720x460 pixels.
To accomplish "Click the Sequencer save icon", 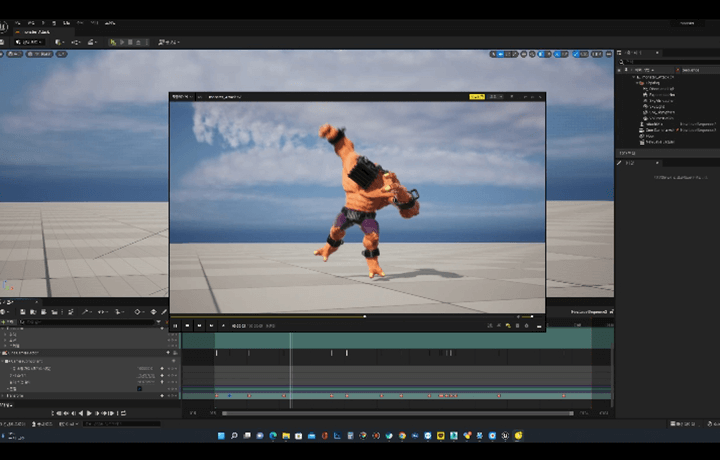I will [22, 312].
